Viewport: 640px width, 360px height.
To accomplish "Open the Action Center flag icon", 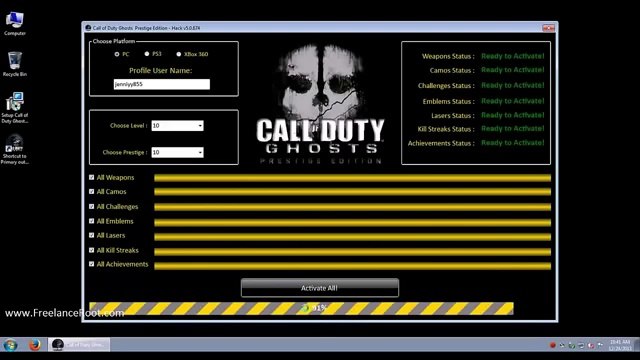I will pos(600,345).
